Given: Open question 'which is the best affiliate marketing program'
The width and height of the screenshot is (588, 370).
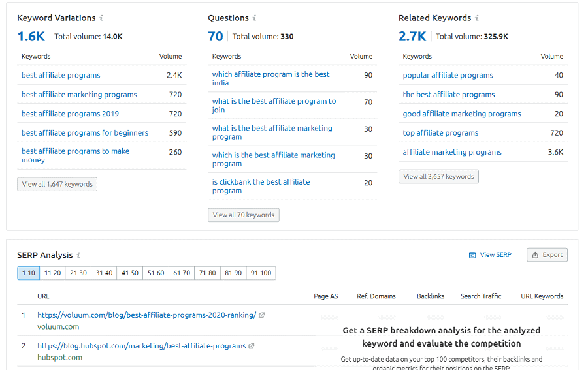Looking at the screenshot, I should coord(273,159).
